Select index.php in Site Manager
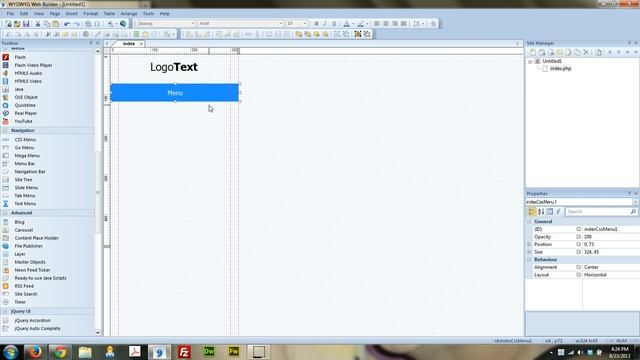640x360 pixels. click(x=560, y=69)
